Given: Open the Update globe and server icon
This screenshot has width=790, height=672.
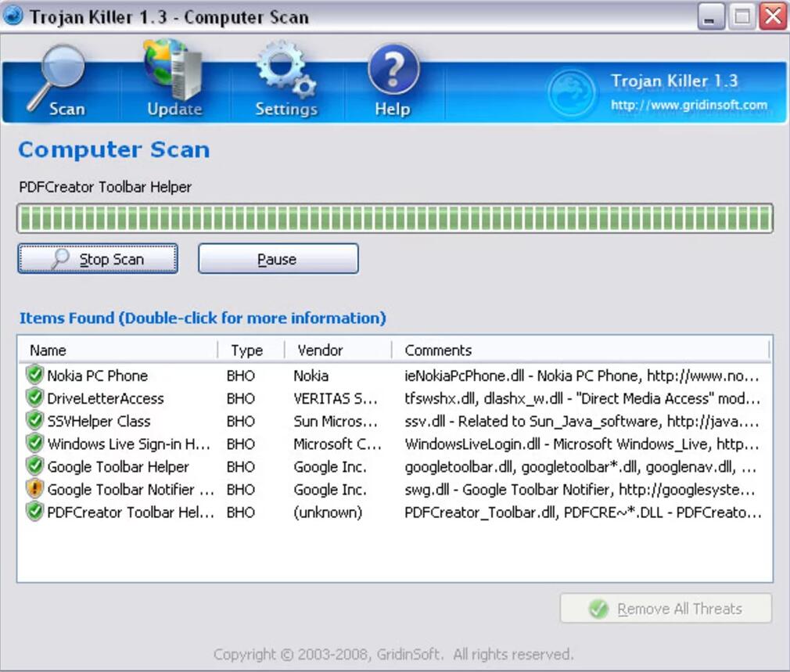Looking at the screenshot, I should [174, 76].
